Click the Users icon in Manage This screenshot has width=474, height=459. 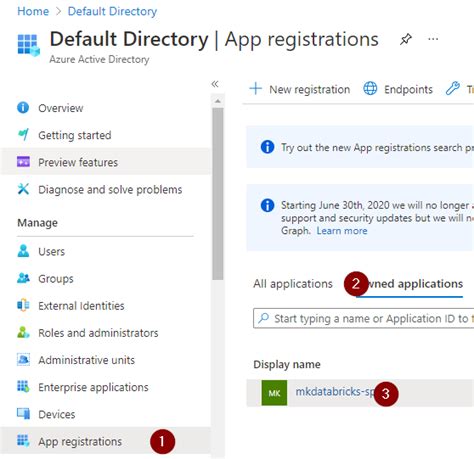point(23,251)
